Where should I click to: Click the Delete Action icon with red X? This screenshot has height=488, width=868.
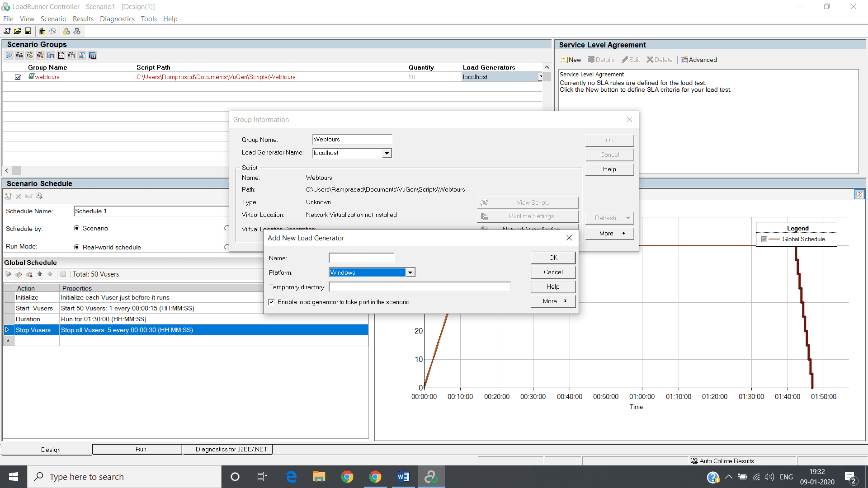[29, 274]
